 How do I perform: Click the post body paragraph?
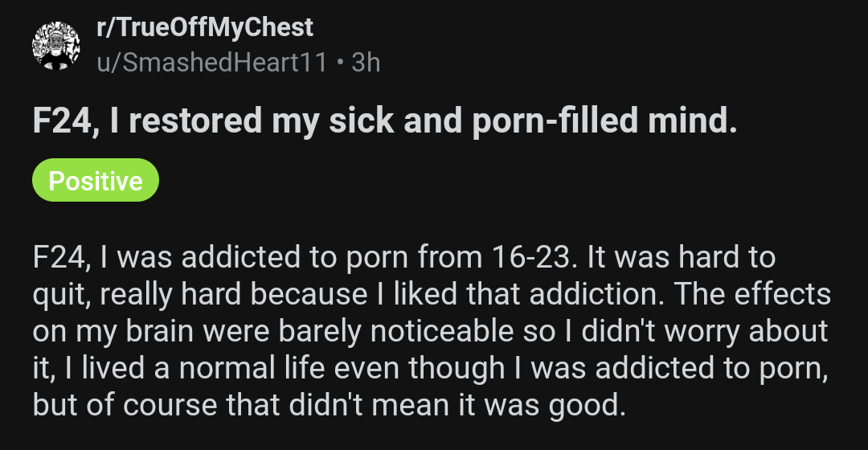432,331
